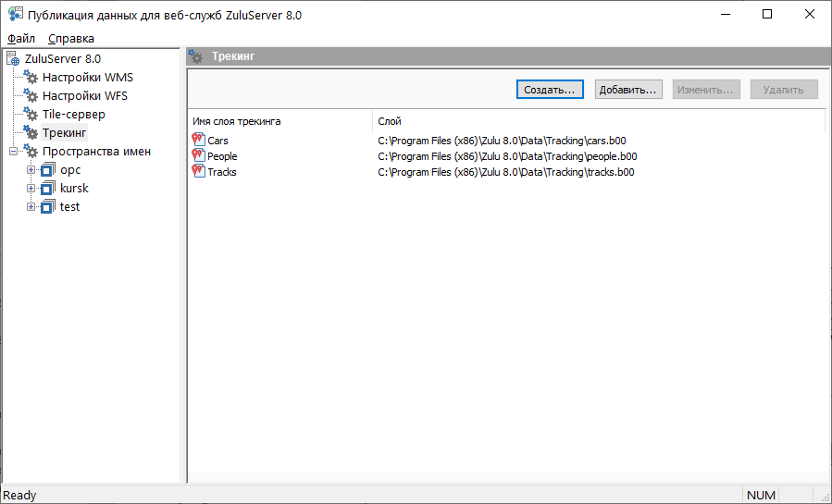The height and width of the screenshot is (504, 832).
Task: Expand the test namespace node
Action: 31,207
